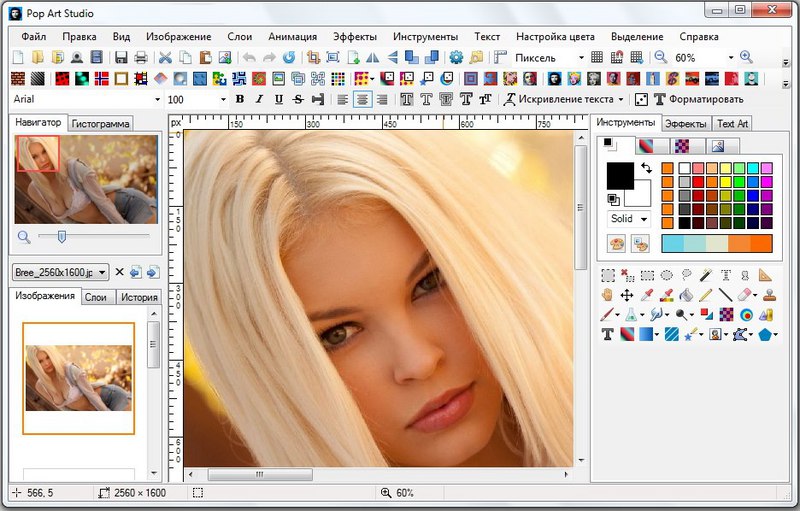Go to the next image arrow button
Viewport: 800px width, 511px height.
[153, 272]
